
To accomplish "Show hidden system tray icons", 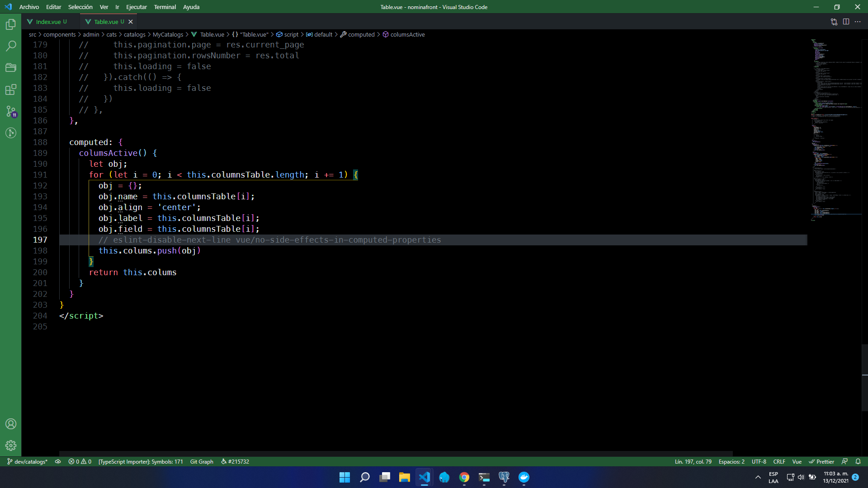I will click(758, 477).
